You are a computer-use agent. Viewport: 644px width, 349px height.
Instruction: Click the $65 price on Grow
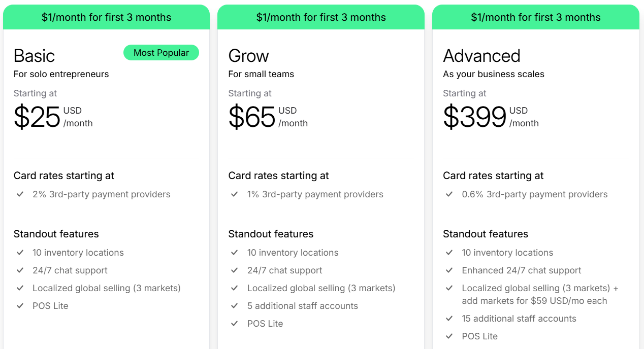click(252, 117)
